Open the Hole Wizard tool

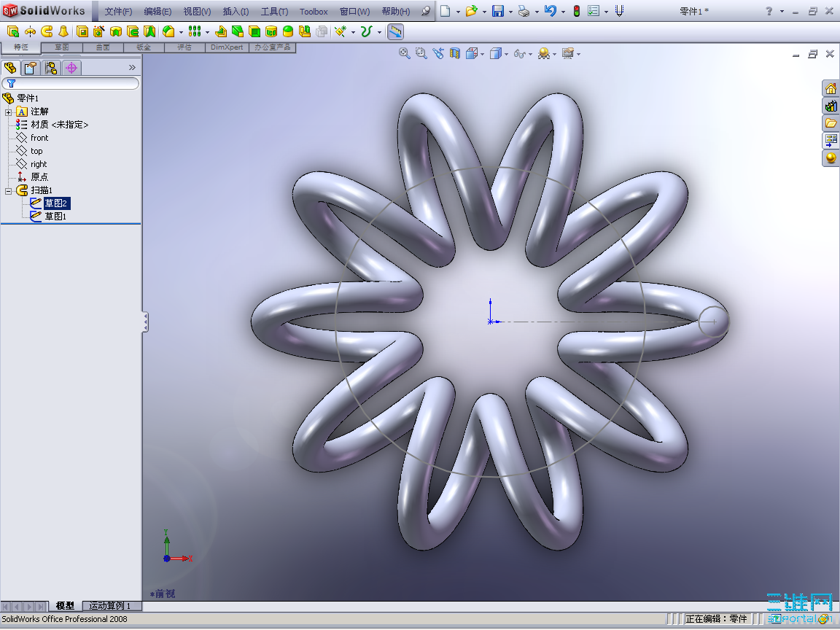click(x=98, y=31)
